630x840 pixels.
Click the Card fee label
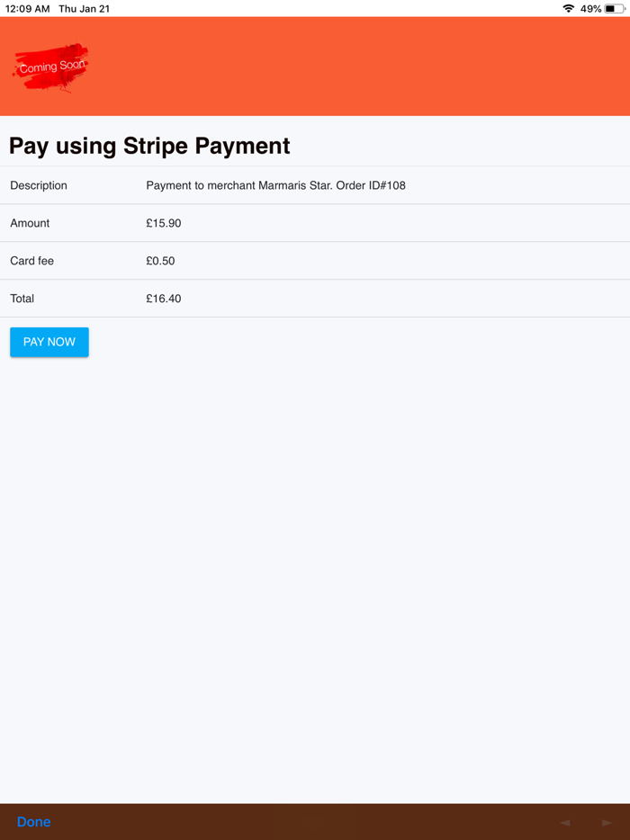pos(32,261)
